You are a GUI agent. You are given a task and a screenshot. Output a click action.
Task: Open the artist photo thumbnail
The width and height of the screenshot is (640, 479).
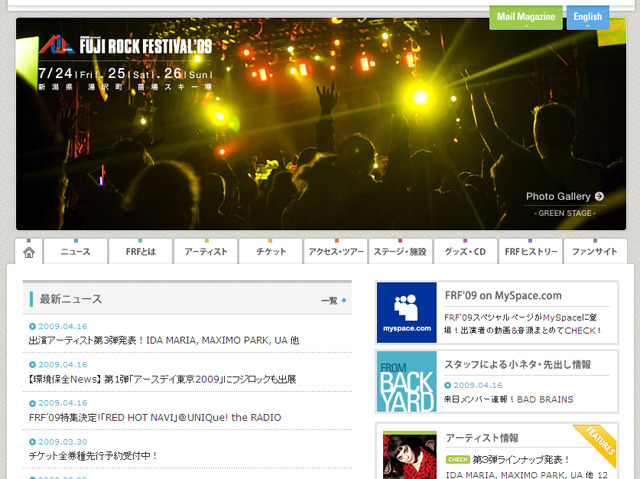point(410,456)
